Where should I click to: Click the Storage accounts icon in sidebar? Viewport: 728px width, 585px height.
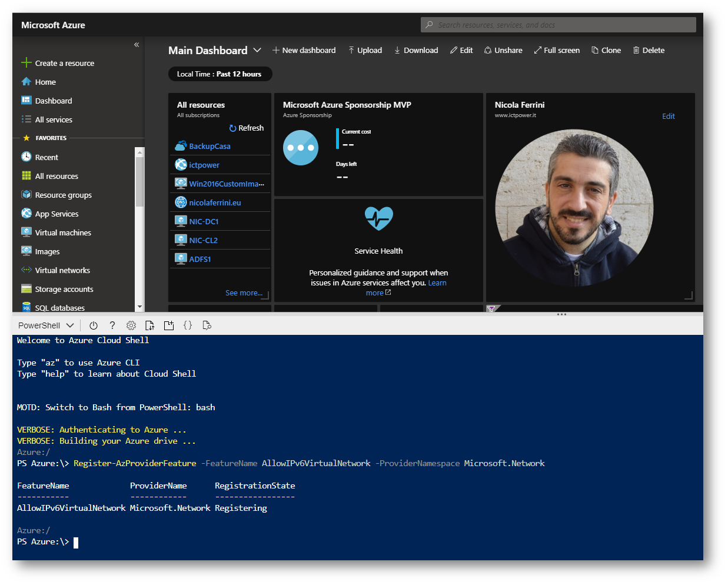[x=26, y=288]
